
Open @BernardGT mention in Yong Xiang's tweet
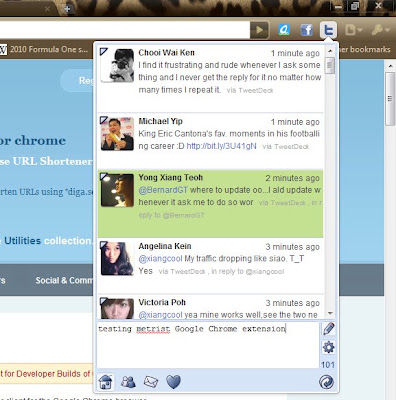click(x=163, y=190)
